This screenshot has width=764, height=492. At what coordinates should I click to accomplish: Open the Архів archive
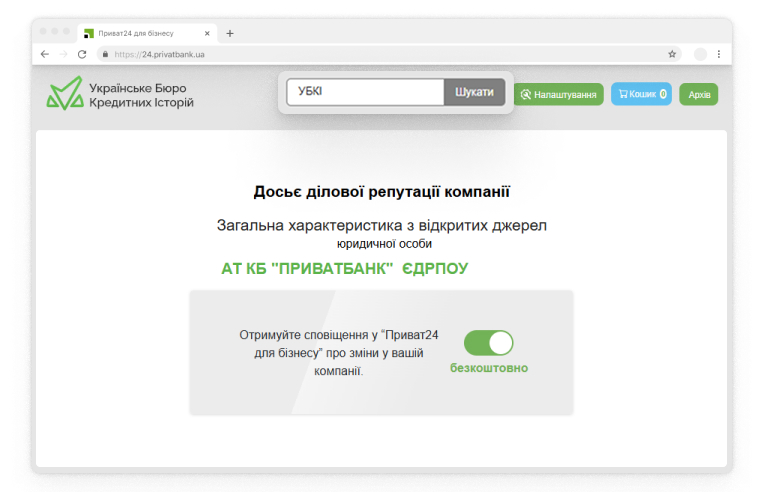click(x=699, y=95)
